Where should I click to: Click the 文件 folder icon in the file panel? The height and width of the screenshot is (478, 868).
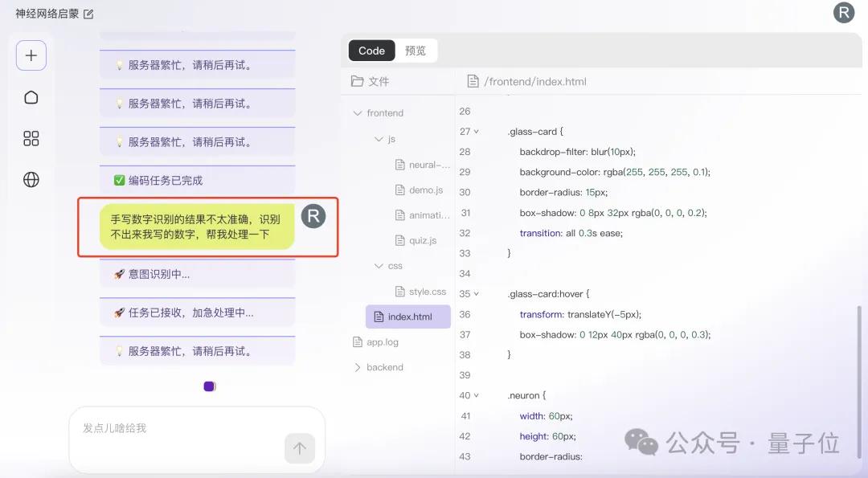(x=355, y=80)
